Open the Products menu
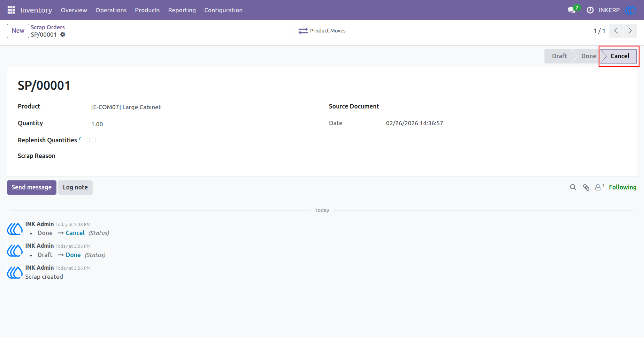 pos(147,10)
